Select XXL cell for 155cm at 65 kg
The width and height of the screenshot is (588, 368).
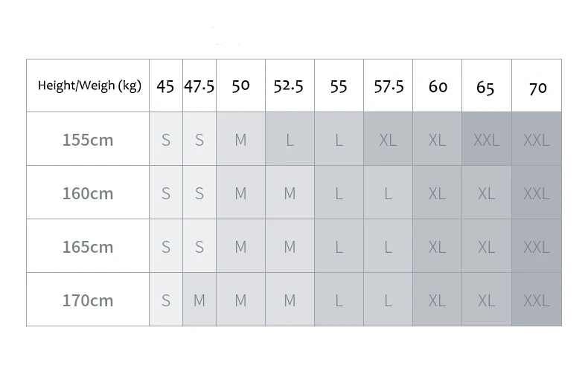(487, 139)
